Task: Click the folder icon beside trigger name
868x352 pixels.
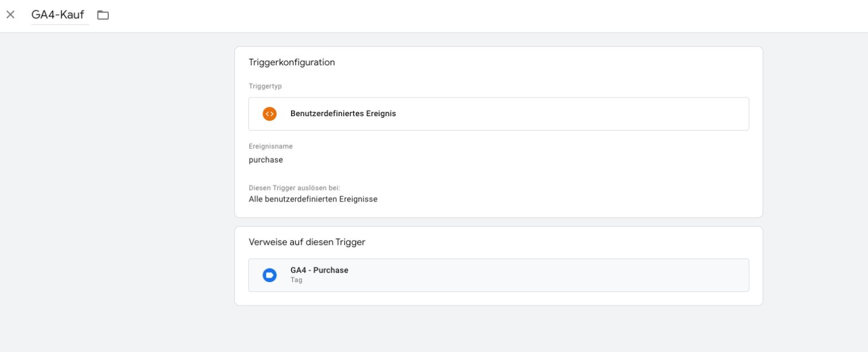Action: tap(103, 15)
